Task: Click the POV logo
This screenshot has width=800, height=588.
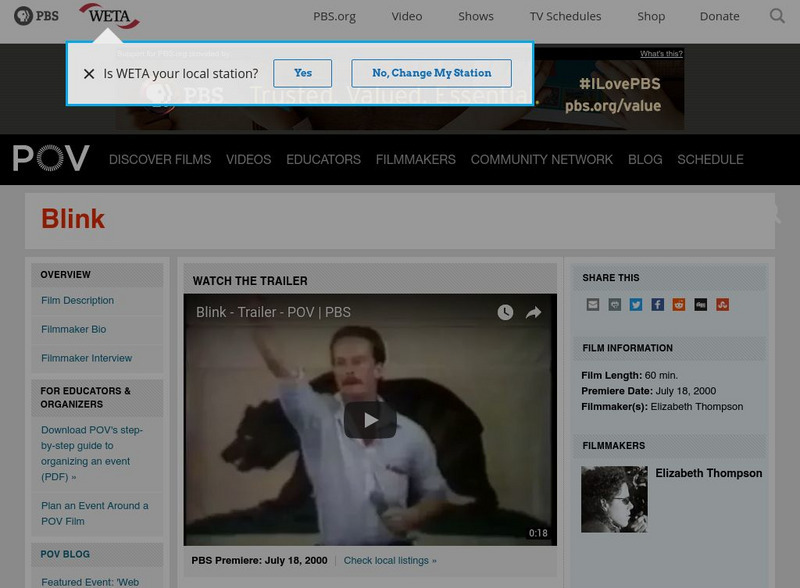Action: [51, 158]
